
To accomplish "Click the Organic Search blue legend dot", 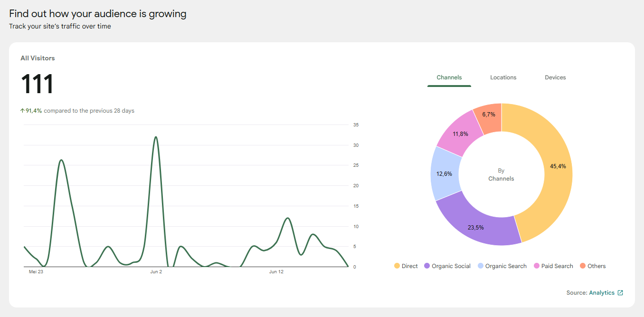I will point(481,266).
